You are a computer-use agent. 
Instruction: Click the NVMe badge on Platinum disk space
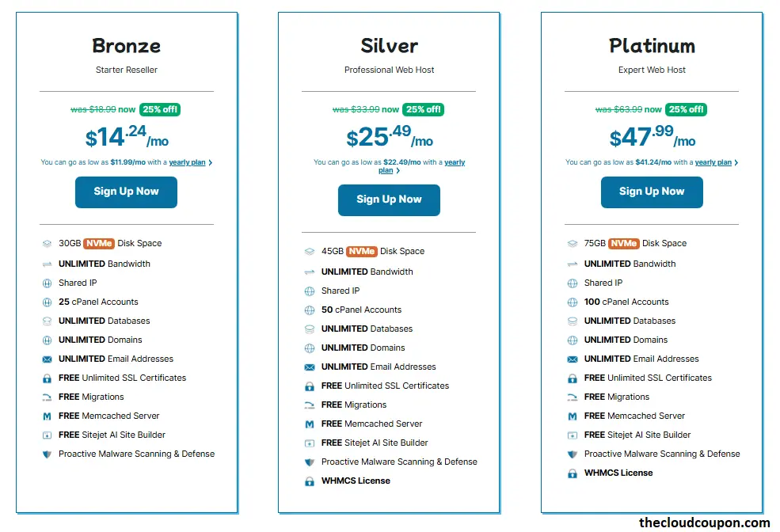(623, 243)
